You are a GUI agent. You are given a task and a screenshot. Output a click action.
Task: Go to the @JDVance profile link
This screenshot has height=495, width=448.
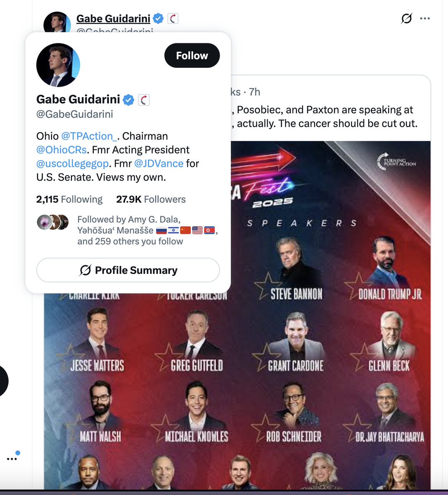point(159,163)
